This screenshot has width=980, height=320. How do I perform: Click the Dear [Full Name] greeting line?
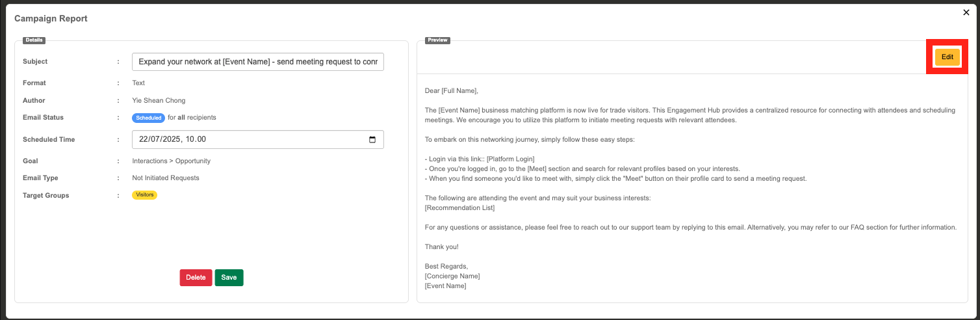[x=451, y=91]
